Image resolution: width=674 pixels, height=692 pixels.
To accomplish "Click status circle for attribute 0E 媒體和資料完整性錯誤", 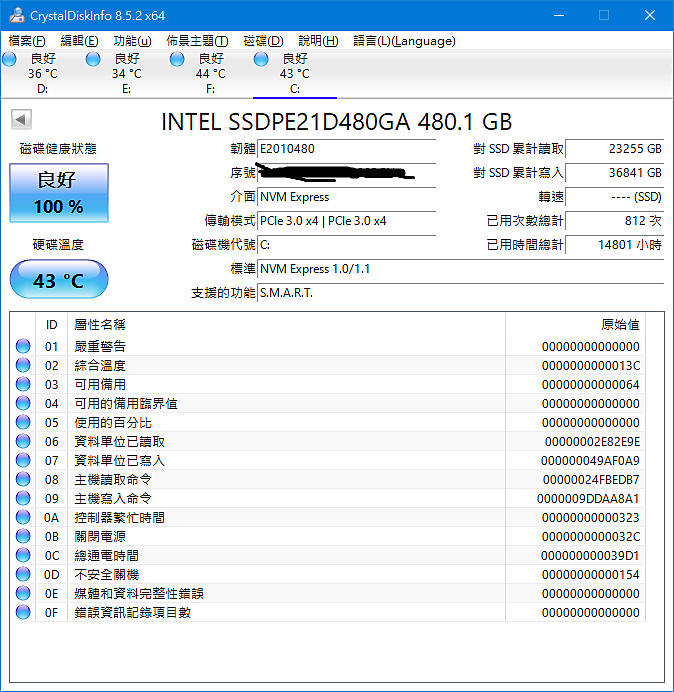I will [23, 593].
